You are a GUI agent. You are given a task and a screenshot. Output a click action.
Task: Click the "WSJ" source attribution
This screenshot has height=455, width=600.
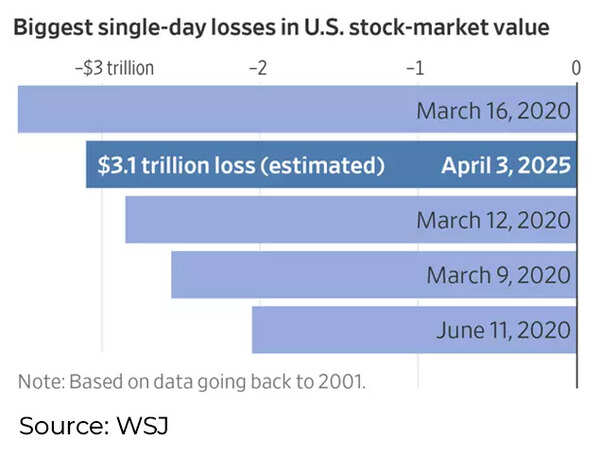click(x=140, y=426)
